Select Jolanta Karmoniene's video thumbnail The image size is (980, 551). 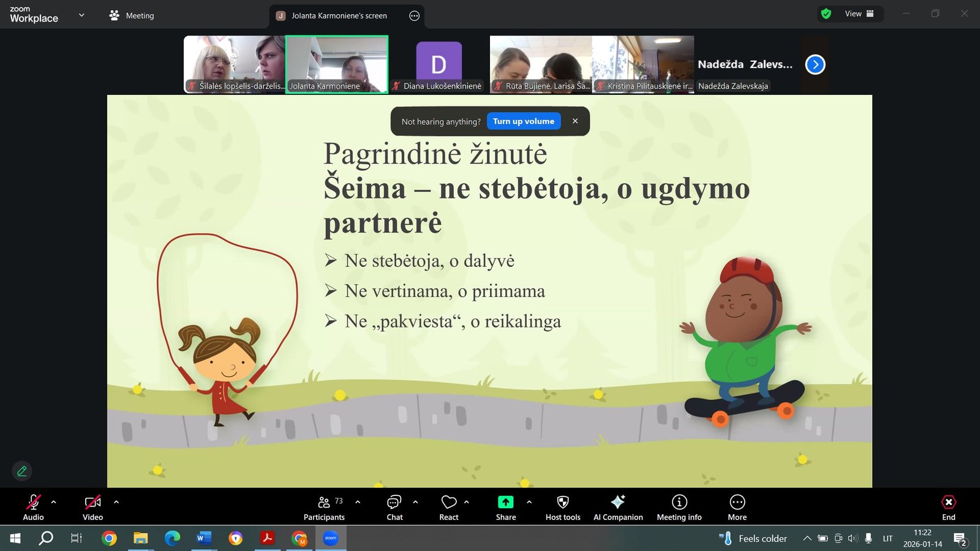pos(337,64)
